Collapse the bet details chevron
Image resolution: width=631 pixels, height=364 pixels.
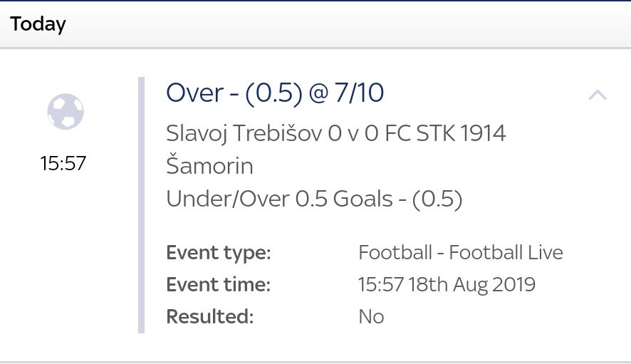point(598,95)
